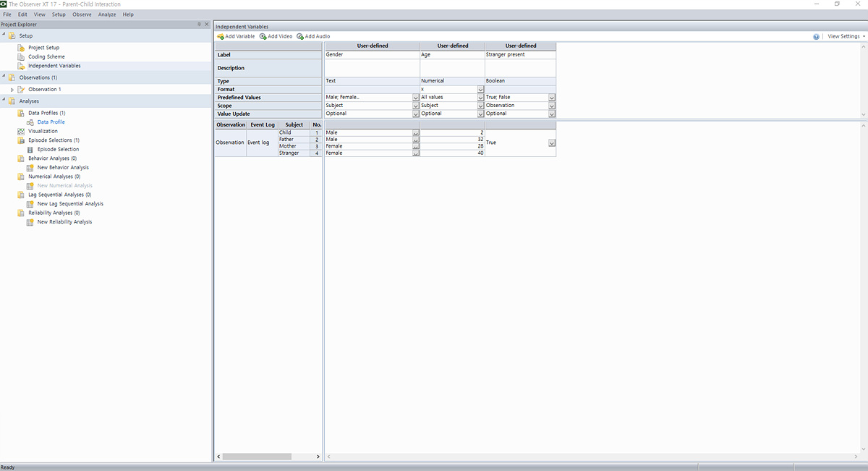Open the Visualization item under Analyses
Viewport: 868px width, 471px height.
[x=43, y=131]
